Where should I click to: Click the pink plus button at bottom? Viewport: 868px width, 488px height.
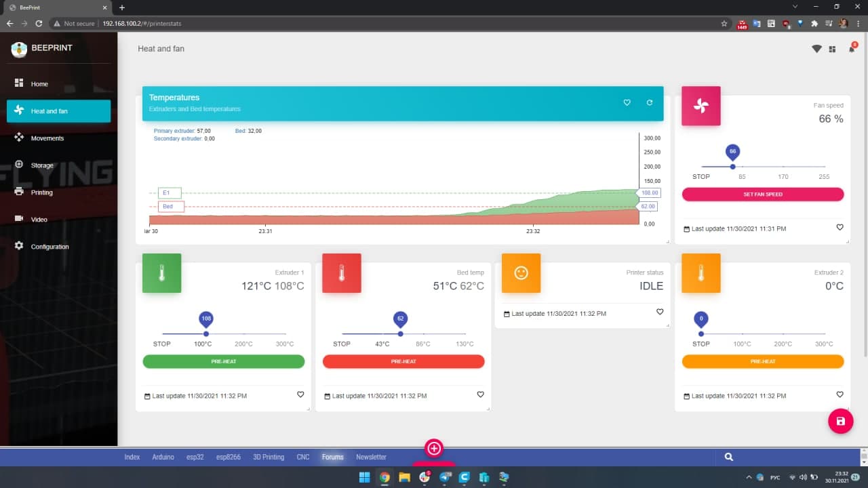click(434, 448)
